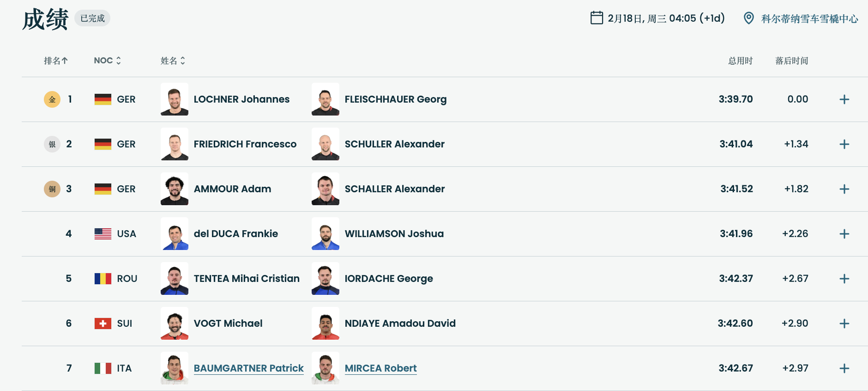868x391 pixels.
Task: Expand the Romania TENTEA row
Action: [844, 279]
